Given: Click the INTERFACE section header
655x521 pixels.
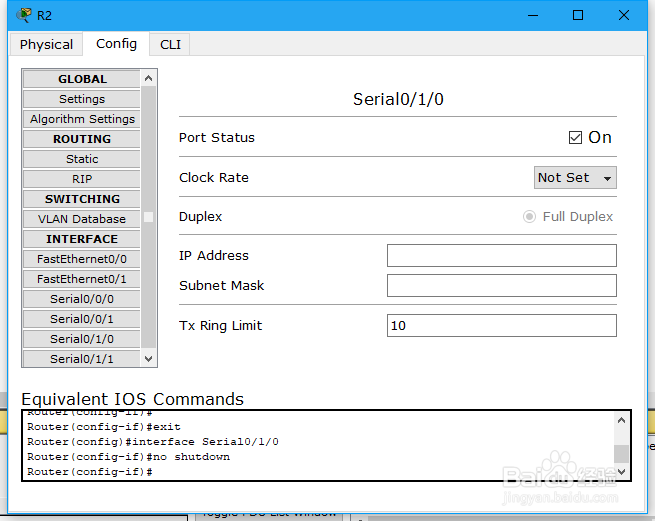Looking at the screenshot, I should [x=82, y=239].
